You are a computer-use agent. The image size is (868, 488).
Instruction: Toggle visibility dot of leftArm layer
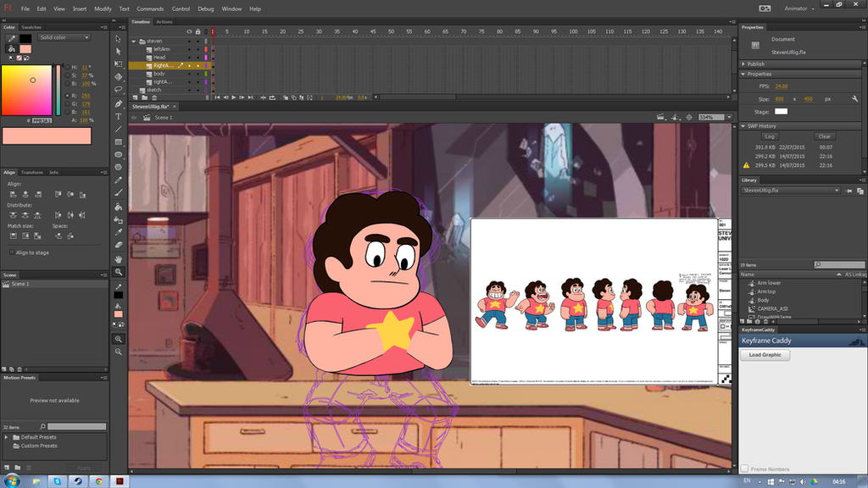coord(189,49)
